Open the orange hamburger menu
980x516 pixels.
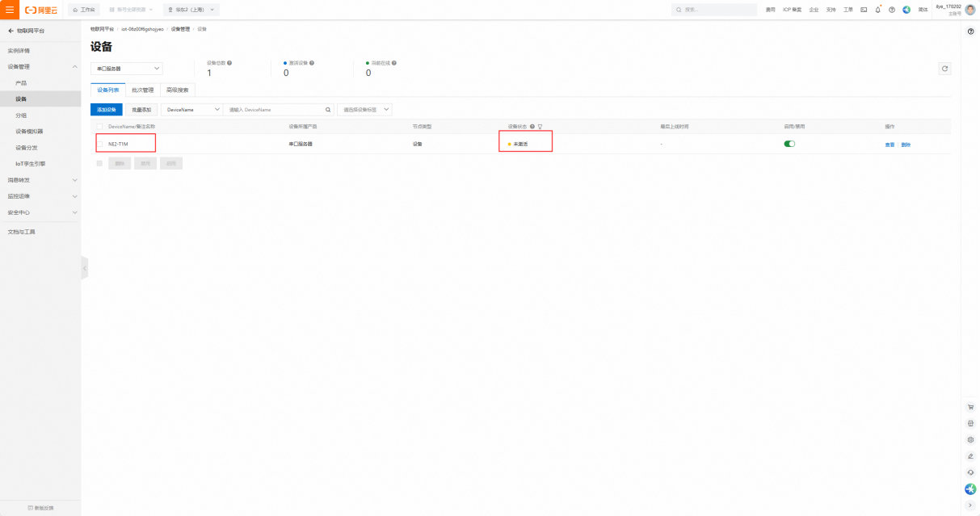pos(10,10)
